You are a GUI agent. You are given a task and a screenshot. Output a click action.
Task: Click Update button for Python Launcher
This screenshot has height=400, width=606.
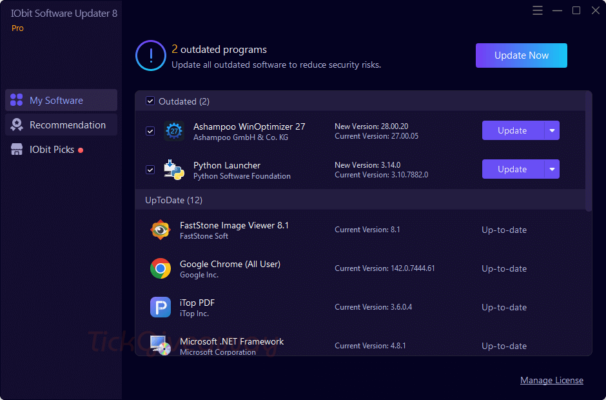click(x=512, y=170)
